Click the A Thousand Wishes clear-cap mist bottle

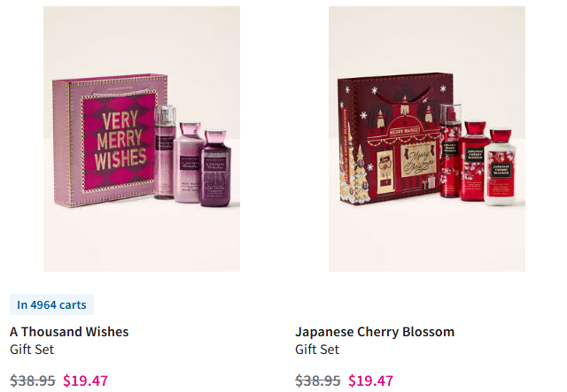pos(165,152)
